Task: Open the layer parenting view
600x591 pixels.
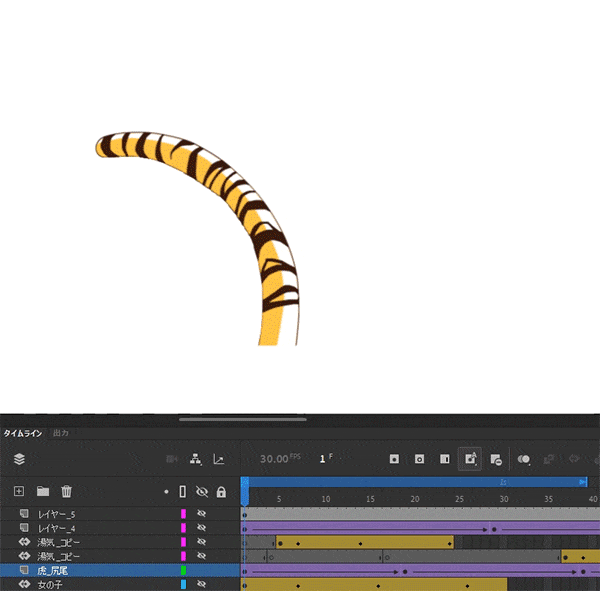Action: point(195,459)
